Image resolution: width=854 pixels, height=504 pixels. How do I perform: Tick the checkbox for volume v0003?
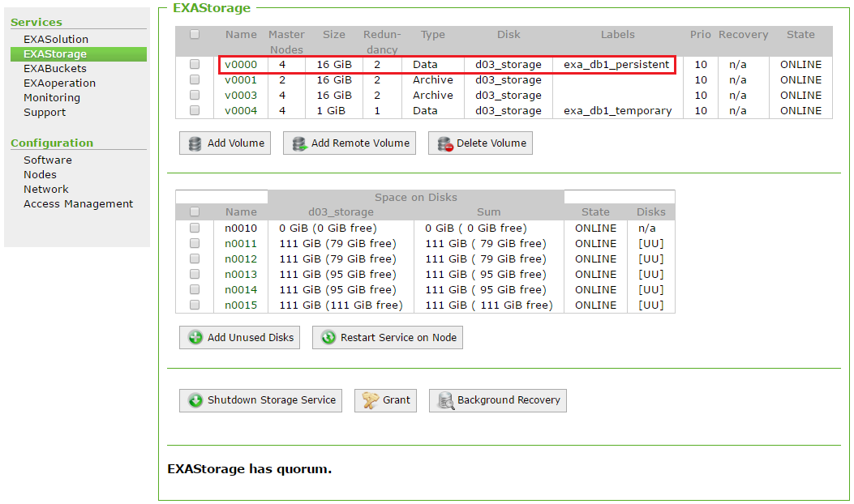click(195, 96)
